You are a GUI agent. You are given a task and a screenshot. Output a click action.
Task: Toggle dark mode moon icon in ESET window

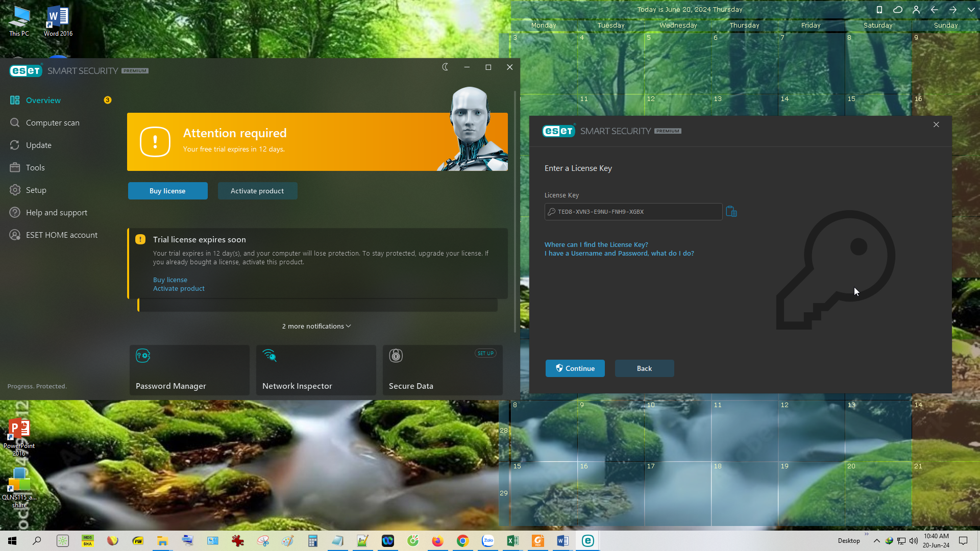pos(445,67)
